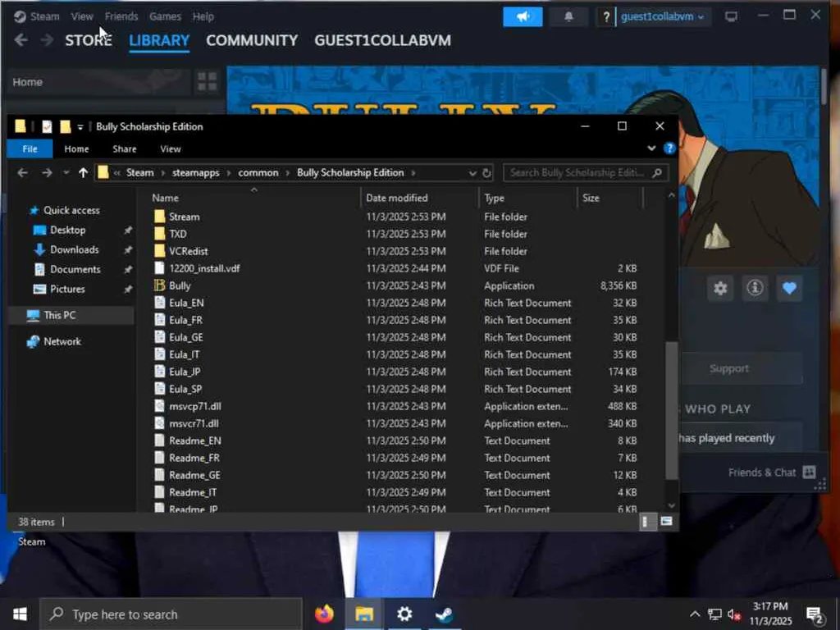
Task: Open Steam Home collection dropdown
Action: pyautogui.click(x=99, y=82)
